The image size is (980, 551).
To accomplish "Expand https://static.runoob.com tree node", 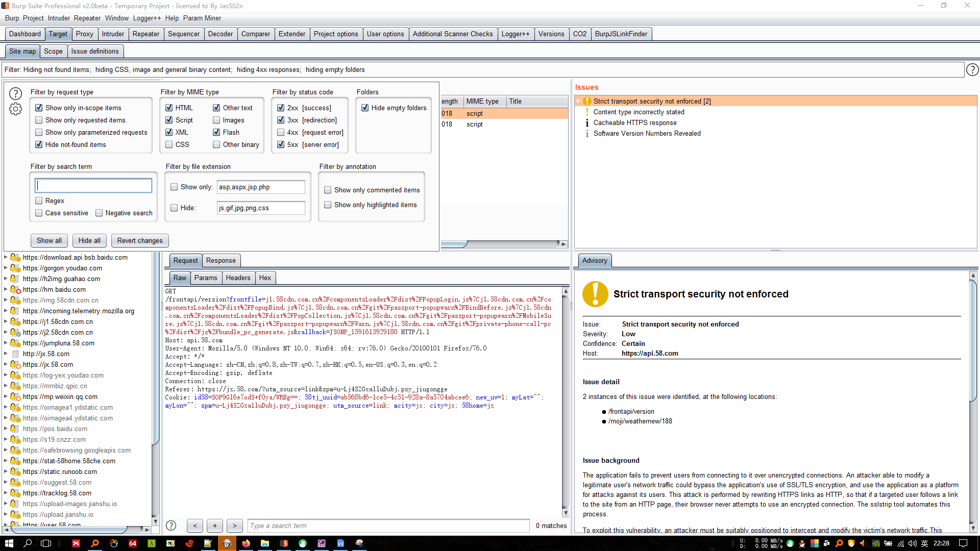I will click(6, 472).
